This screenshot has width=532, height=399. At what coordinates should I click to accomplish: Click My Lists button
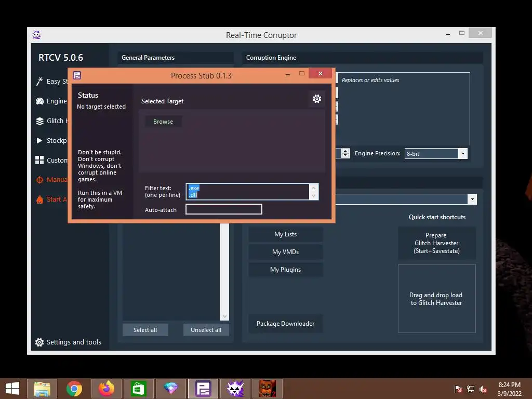click(x=285, y=234)
